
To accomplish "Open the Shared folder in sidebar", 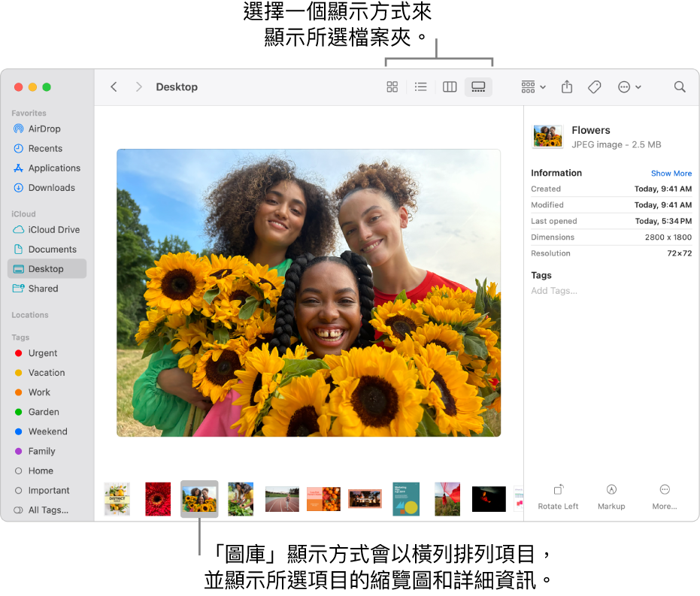I will click(x=47, y=289).
